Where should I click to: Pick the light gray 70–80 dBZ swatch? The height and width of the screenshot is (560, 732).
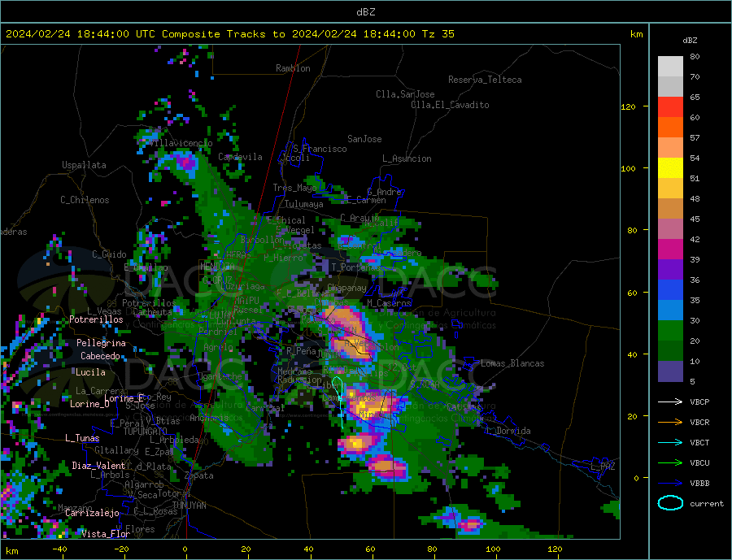(x=670, y=67)
